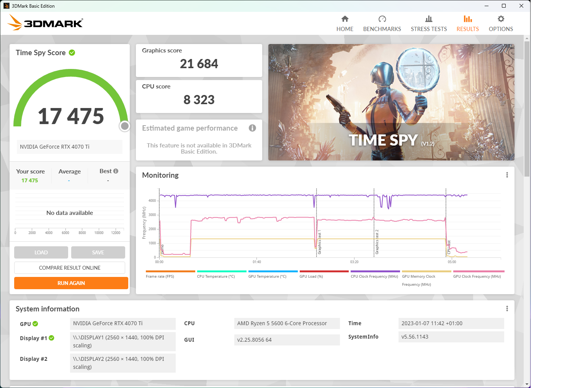Click the Graphics test 1 marker line
Screen dimensions: 588x388
pyautogui.click(x=317, y=223)
